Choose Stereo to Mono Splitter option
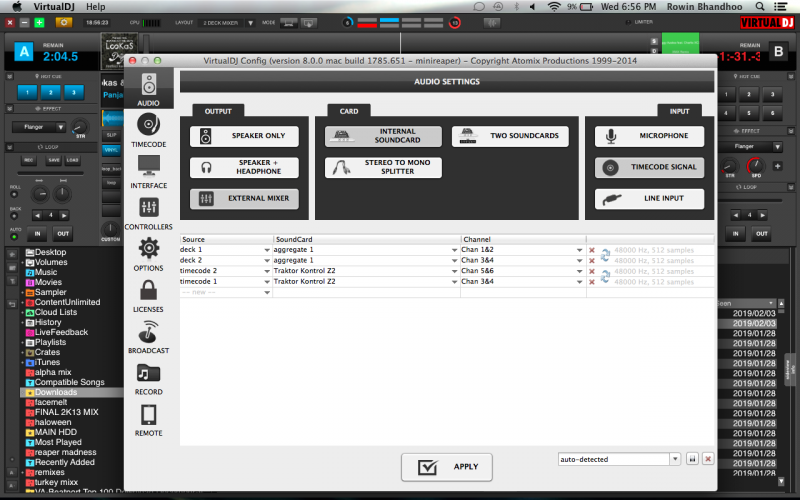 383,167
